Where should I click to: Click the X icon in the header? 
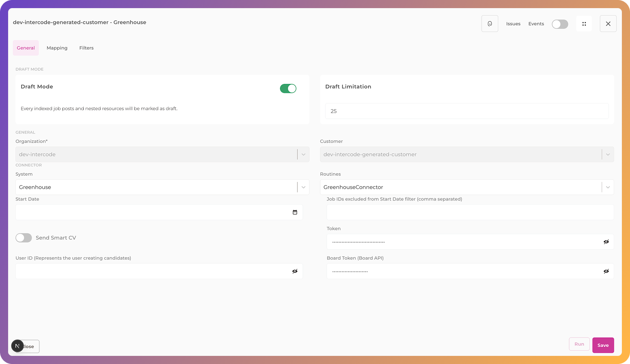pyautogui.click(x=608, y=24)
